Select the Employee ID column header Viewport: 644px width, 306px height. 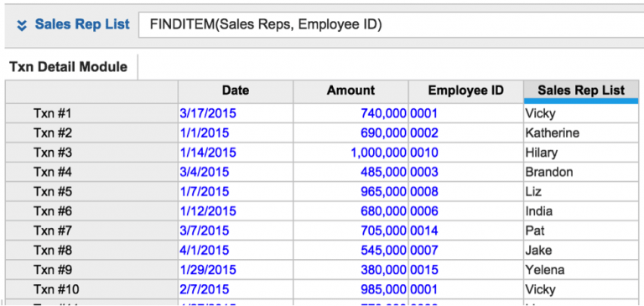(x=465, y=91)
